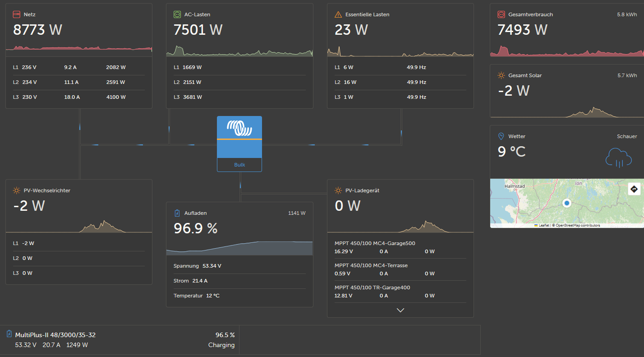The width and height of the screenshot is (644, 357).
Task: Expand the PV-Ladegerät MPPT list chevron
Action: click(x=400, y=310)
